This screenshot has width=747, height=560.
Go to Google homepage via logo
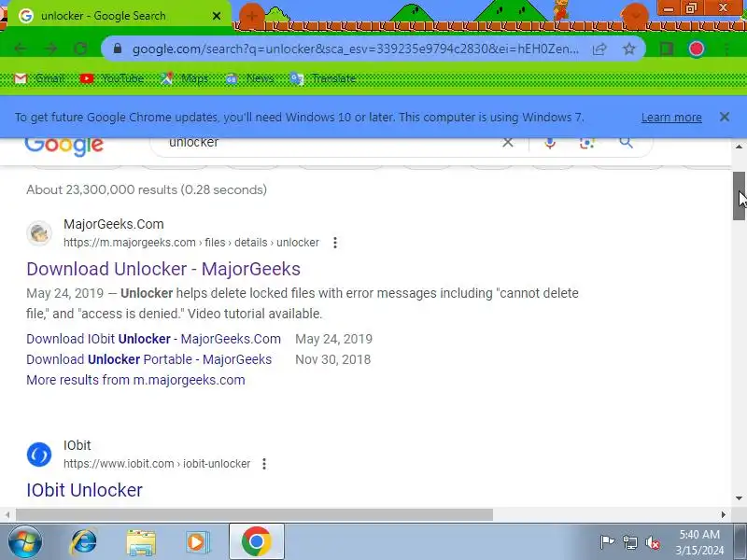click(x=63, y=146)
